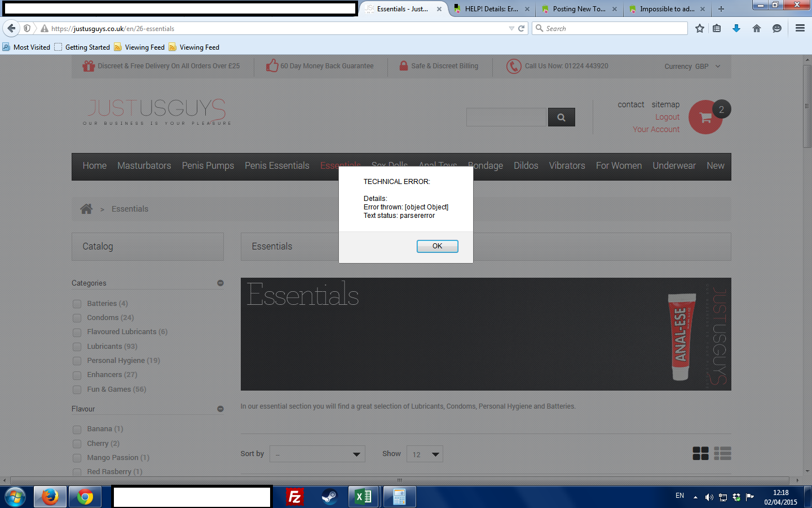Open the Sort by dropdown
This screenshot has height=508, width=812.
pos(317,454)
